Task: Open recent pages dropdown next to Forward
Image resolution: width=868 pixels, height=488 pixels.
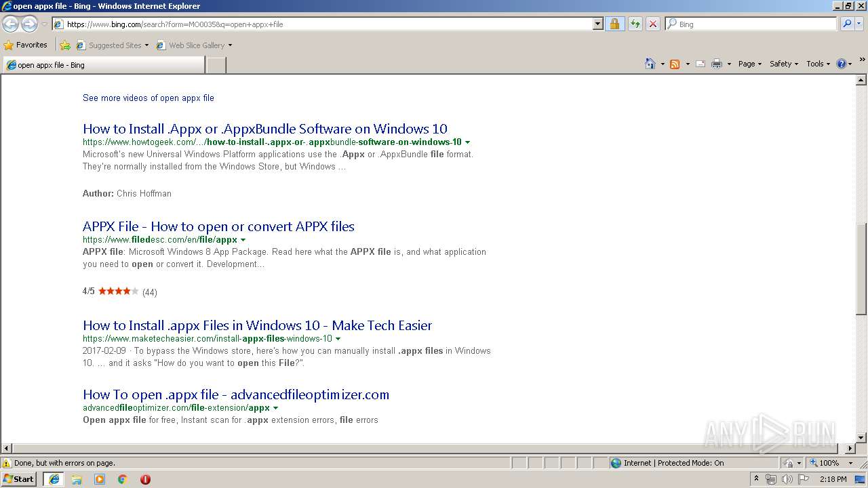Action: pyautogui.click(x=44, y=24)
